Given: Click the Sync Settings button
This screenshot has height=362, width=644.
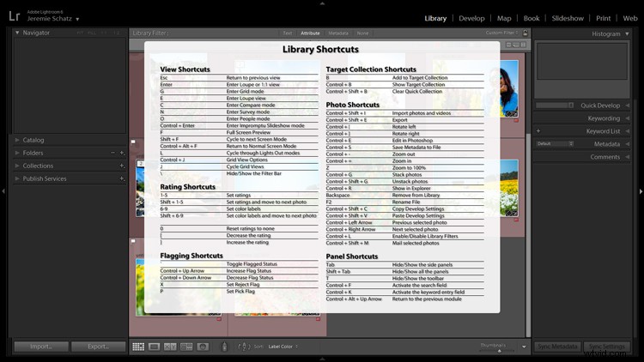Looking at the screenshot, I should 606,347.
